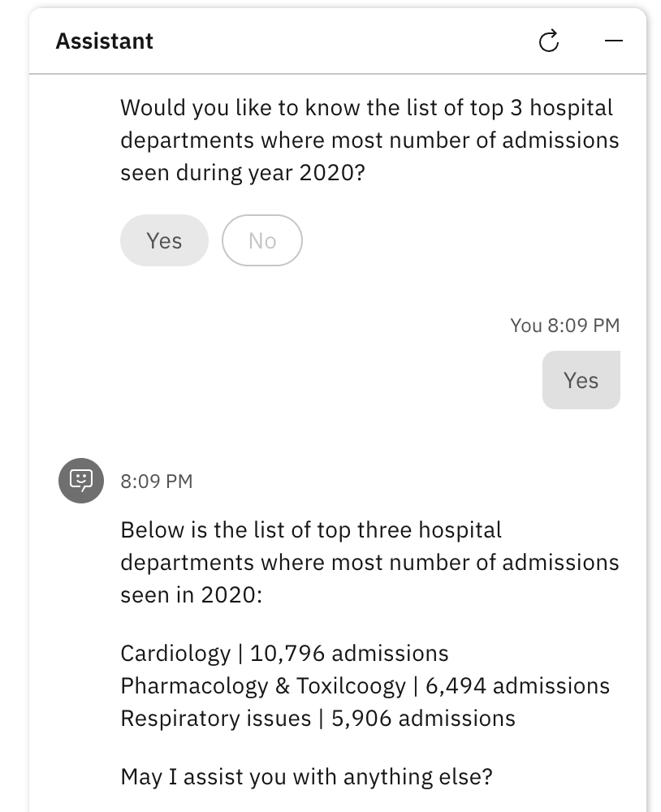Minimize the Assistant chat panel

point(614,41)
